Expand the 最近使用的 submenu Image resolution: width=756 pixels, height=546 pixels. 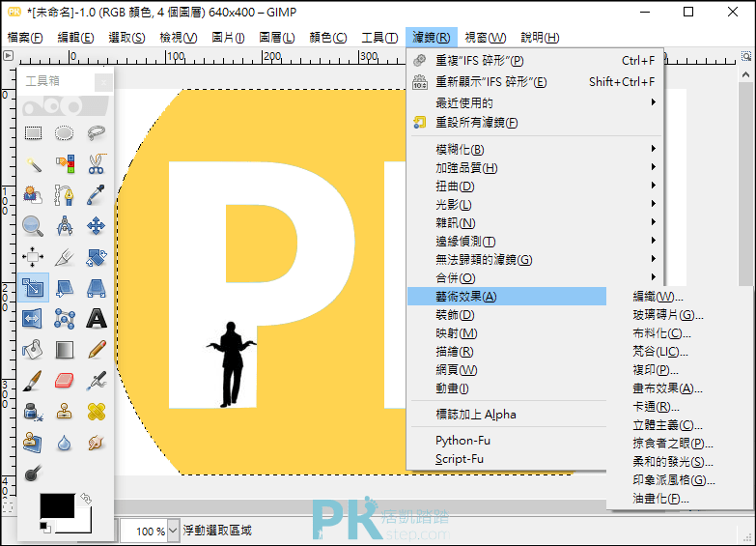tap(536, 102)
